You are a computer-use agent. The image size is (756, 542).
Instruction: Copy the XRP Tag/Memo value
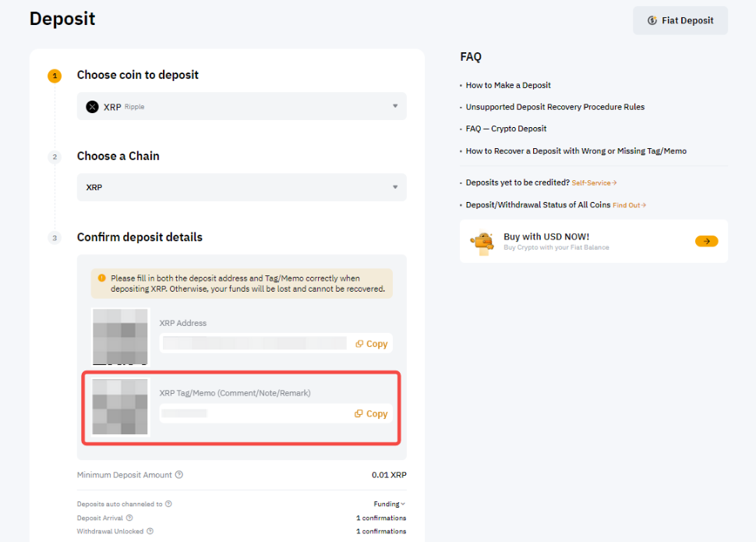pyautogui.click(x=372, y=414)
